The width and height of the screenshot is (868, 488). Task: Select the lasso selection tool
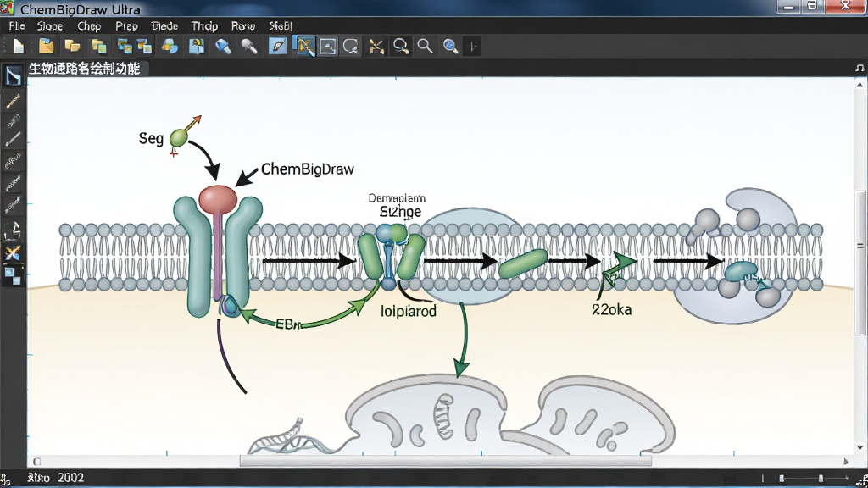click(350, 47)
